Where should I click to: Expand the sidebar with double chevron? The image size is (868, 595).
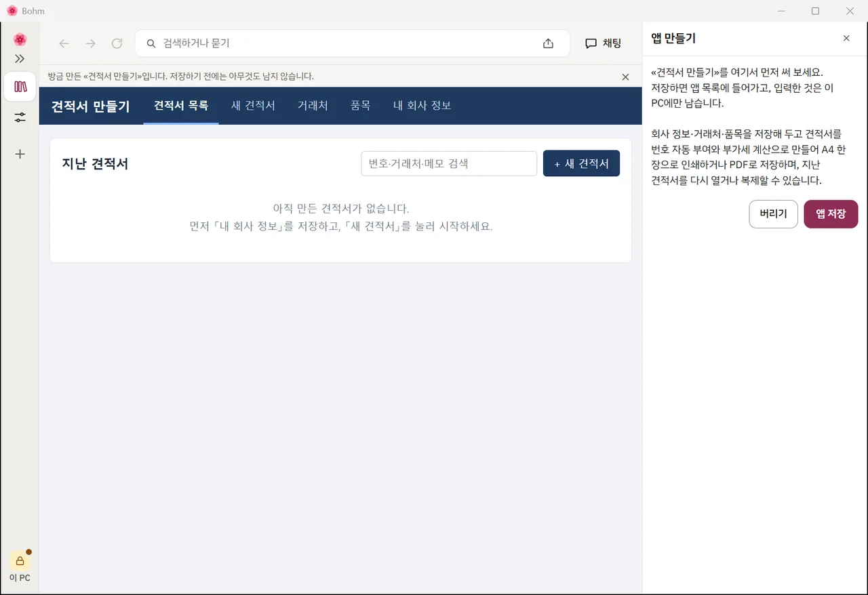pyautogui.click(x=20, y=59)
